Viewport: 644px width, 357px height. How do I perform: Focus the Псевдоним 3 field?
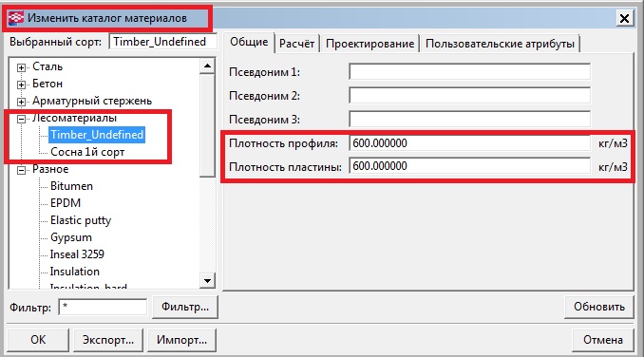pos(470,120)
